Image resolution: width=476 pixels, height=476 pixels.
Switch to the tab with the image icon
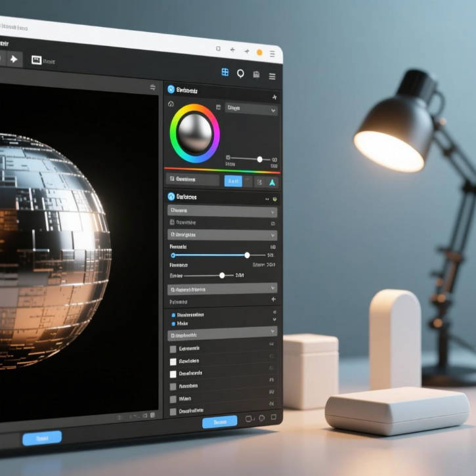pos(37,60)
